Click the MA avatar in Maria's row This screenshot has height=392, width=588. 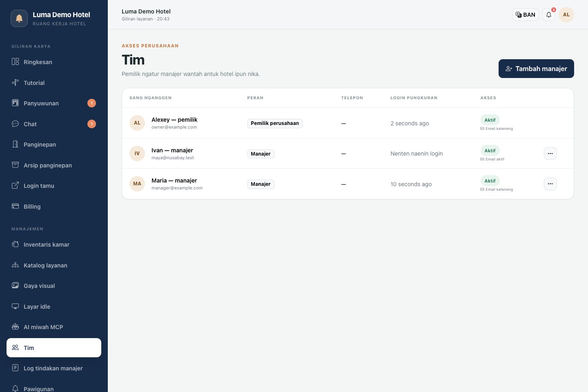[137, 184]
